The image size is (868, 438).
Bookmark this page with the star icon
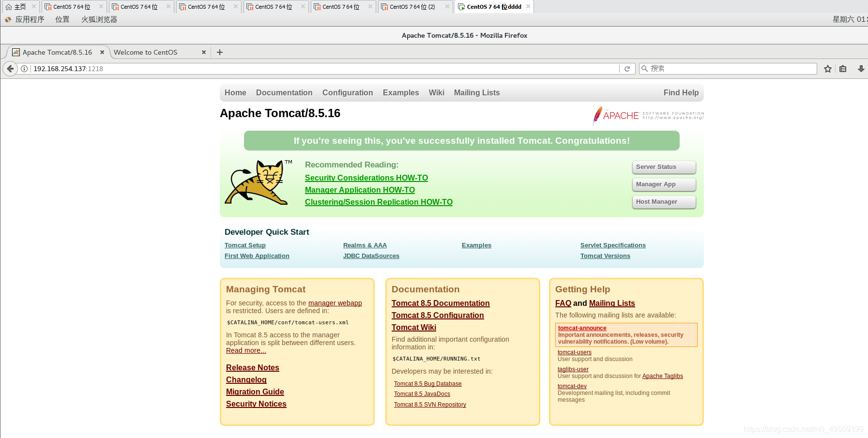tap(828, 69)
